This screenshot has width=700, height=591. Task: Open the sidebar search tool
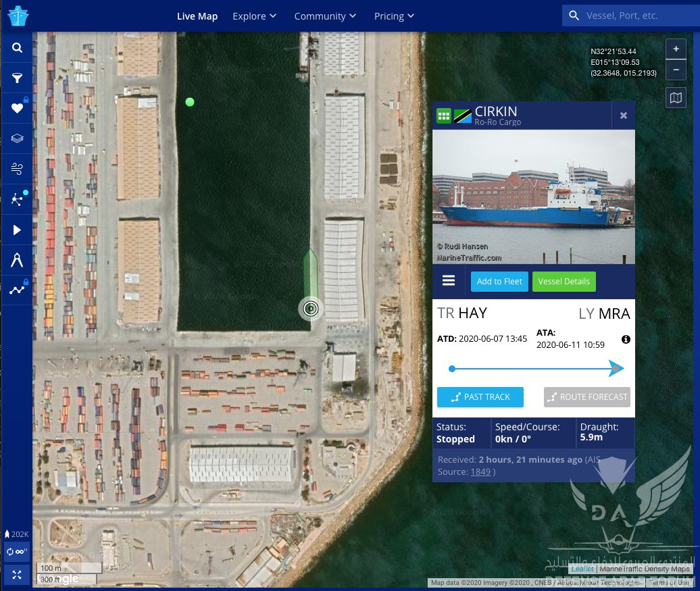tap(17, 48)
